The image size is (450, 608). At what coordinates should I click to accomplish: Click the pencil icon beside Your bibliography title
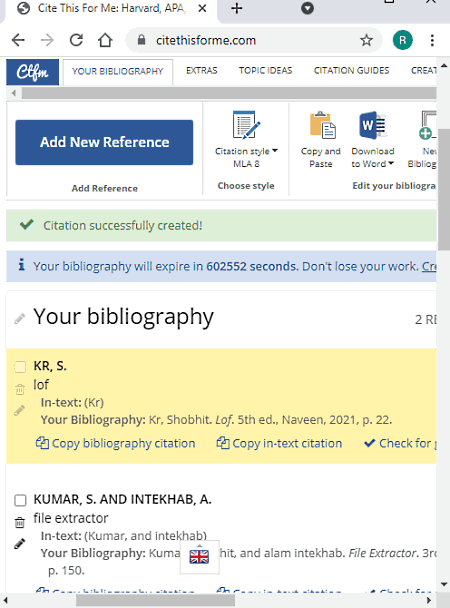point(19,318)
